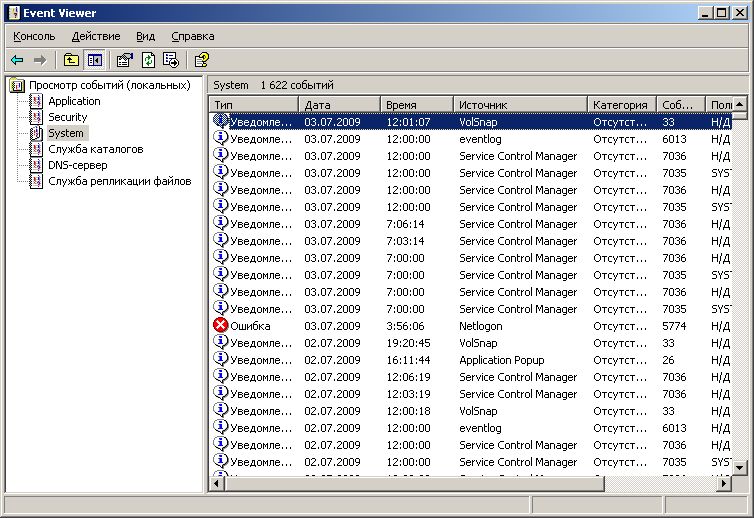Open the Справка menu
754x518 pixels.
(193, 37)
